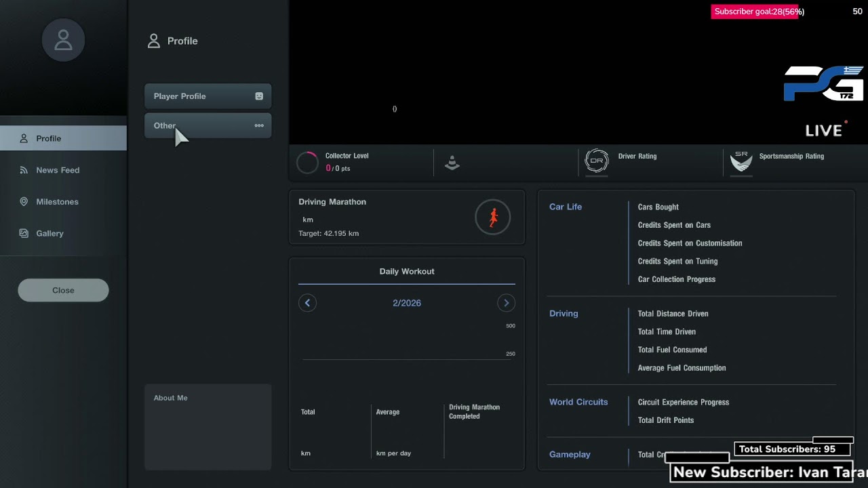
Task: Click the Collector Level progress ring
Action: click(307, 163)
